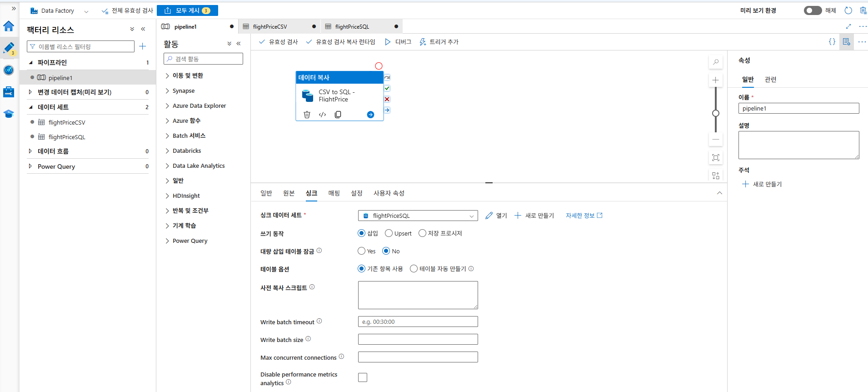Viewport: 868px width, 392px height.
Task: Expand the change data capture section
Action: coord(30,92)
